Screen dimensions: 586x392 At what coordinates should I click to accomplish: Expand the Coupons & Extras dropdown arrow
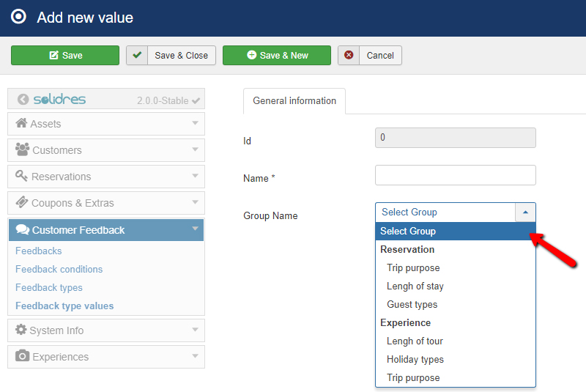pos(195,202)
